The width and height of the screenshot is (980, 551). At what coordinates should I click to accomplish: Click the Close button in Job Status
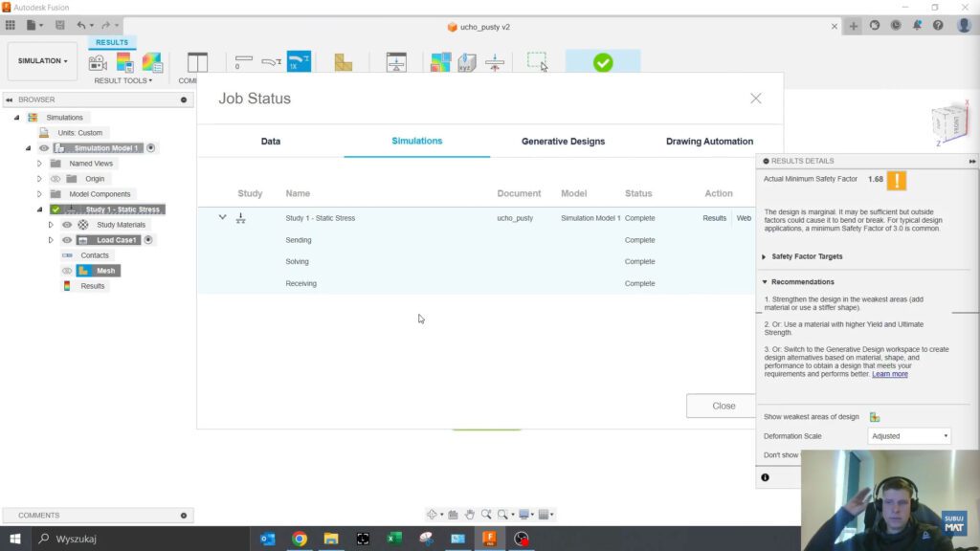[x=724, y=406]
